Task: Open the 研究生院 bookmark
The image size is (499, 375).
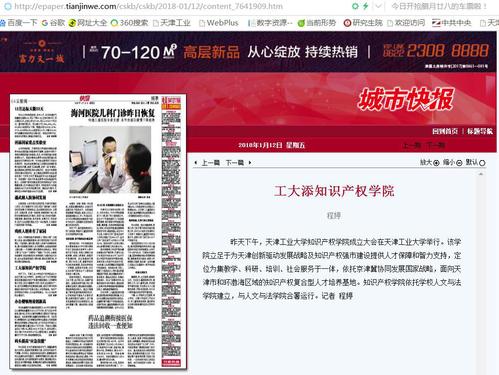Action: pyautogui.click(x=363, y=23)
